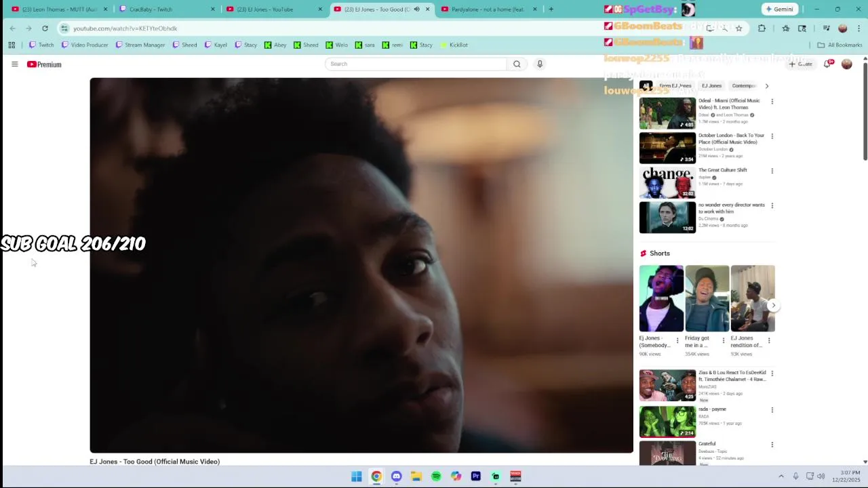Open options for Zias & B Lou video
This screenshot has height=488, width=868.
pyautogui.click(x=772, y=373)
